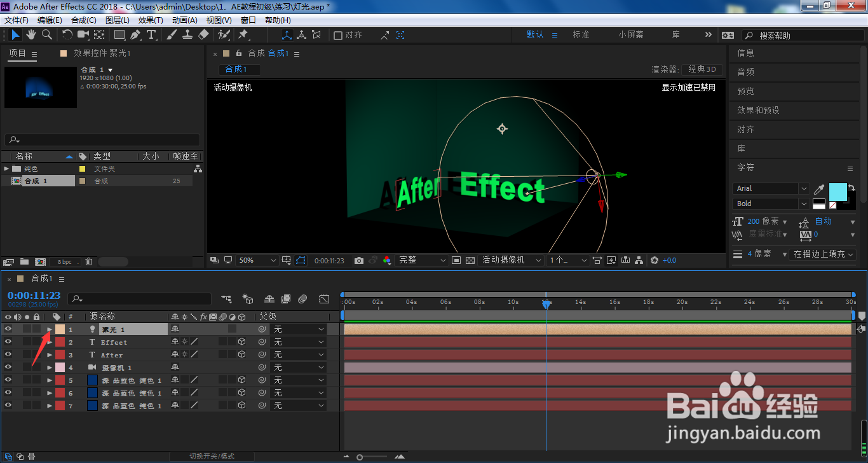Take a snapshot with camera icon

[359, 260]
